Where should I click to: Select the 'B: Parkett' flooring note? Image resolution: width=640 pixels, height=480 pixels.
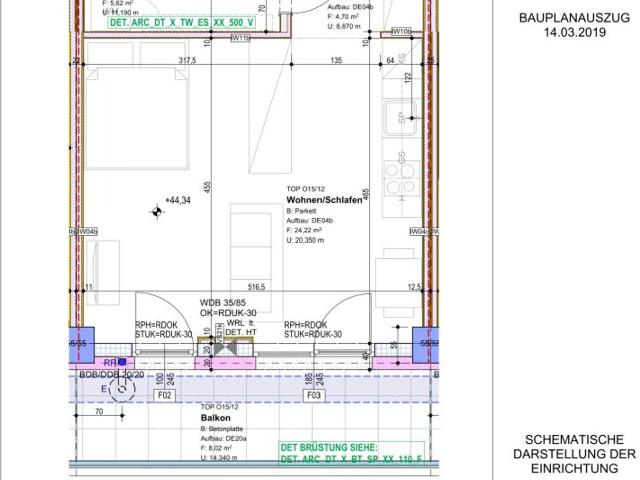pos(301,211)
